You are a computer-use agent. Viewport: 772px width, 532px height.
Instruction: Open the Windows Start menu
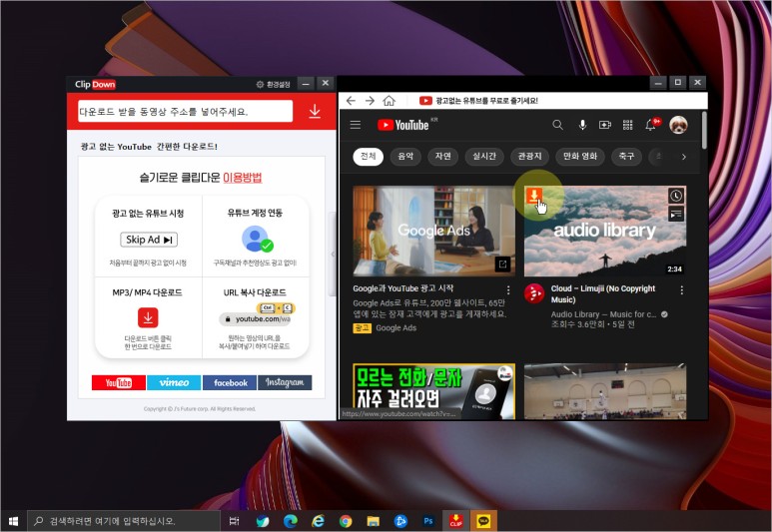coord(13,521)
